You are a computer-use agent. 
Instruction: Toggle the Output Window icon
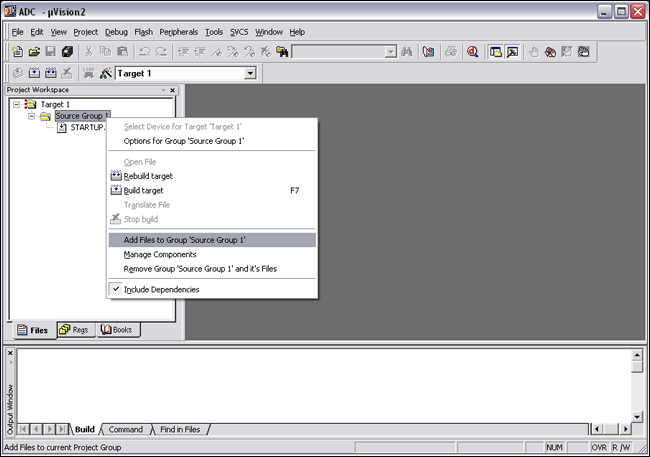[512, 52]
